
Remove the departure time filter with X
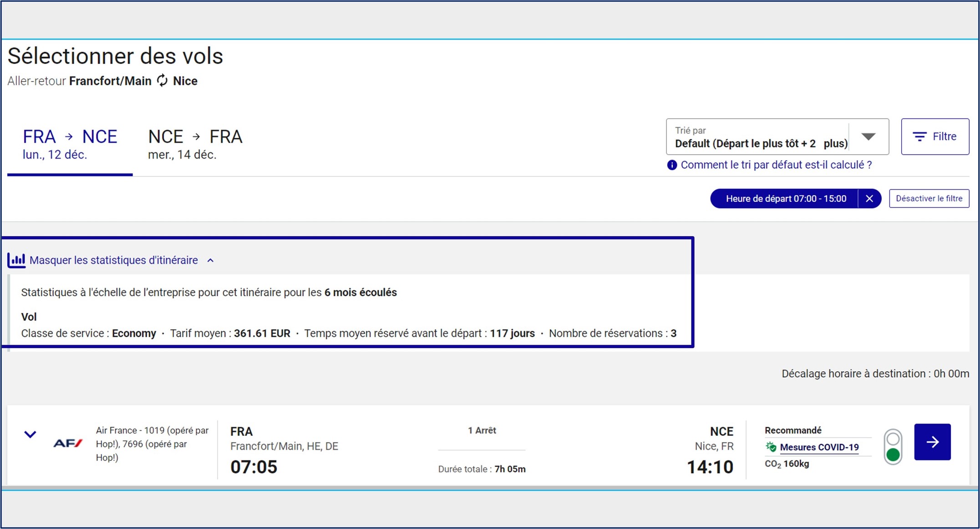click(x=869, y=199)
